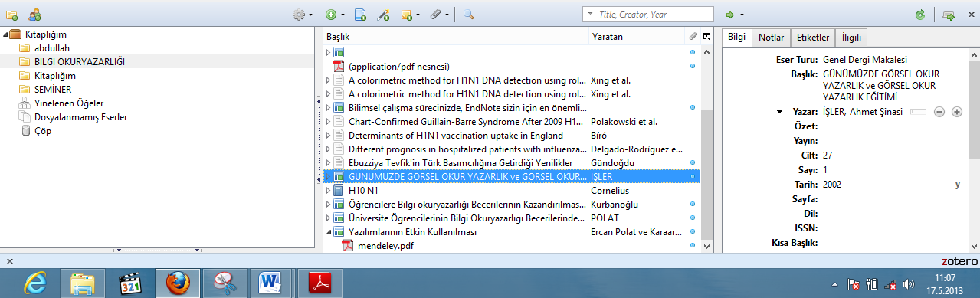Viewport: 980px width, 298px height.
Task: Select the Different prognosis in hospitalized item
Action: [511, 149]
